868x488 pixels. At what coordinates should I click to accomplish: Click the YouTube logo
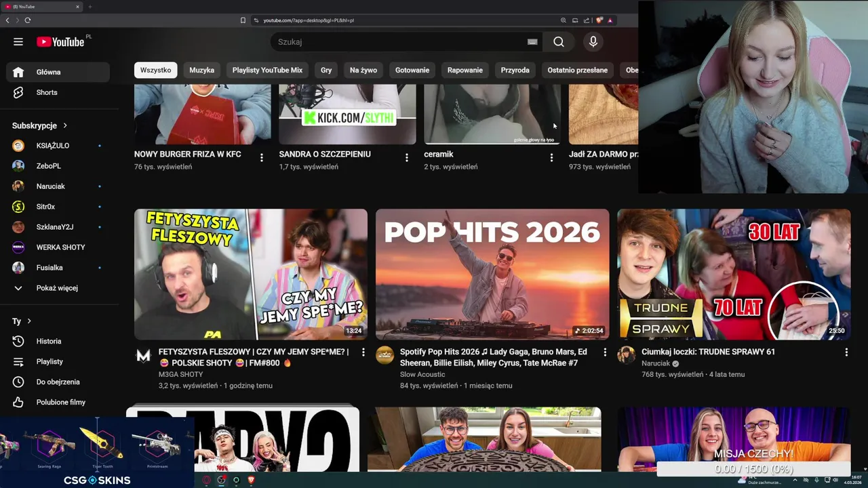[60, 42]
